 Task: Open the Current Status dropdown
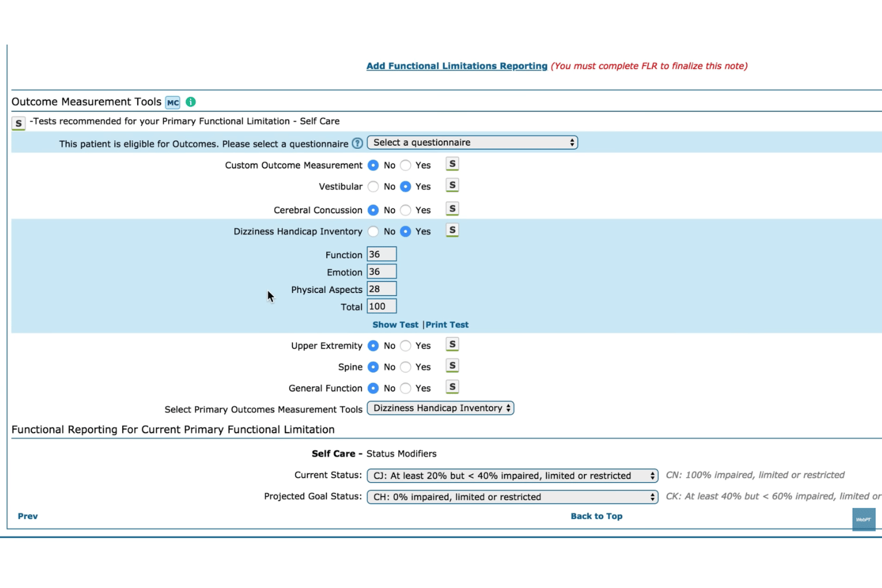coord(513,475)
